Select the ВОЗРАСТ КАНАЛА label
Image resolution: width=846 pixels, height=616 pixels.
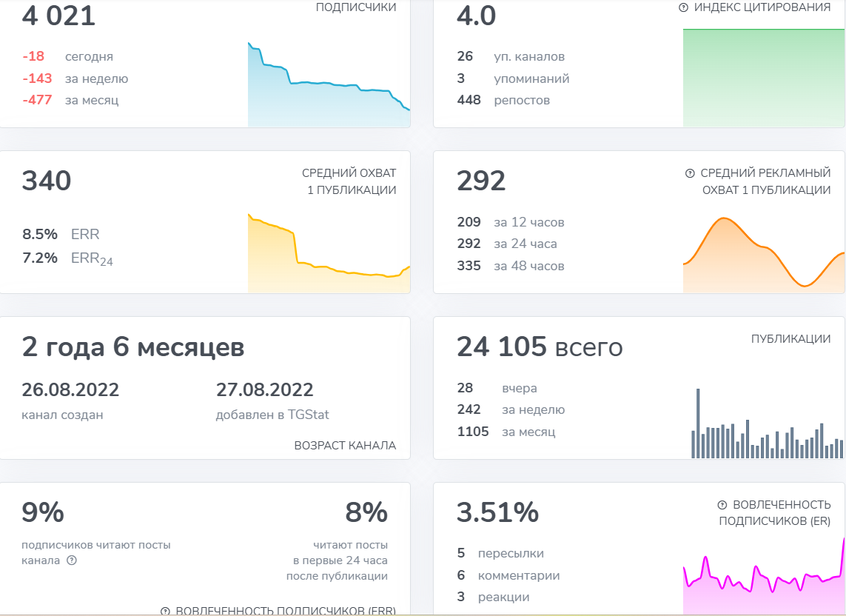[x=346, y=446]
